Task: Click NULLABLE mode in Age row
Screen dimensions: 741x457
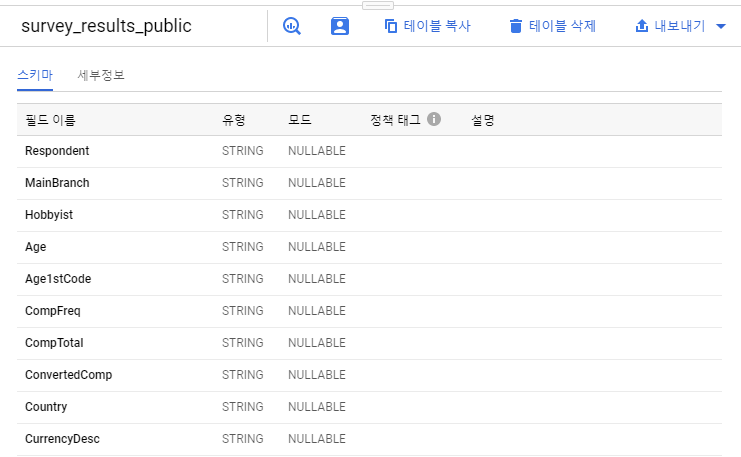Action: [x=317, y=247]
